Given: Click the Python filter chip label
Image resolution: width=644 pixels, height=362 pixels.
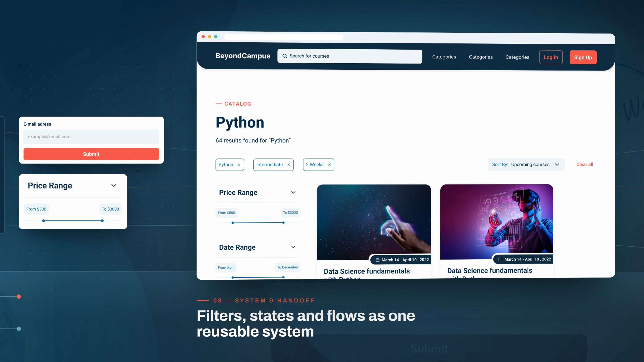Looking at the screenshot, I should (226, 165).
